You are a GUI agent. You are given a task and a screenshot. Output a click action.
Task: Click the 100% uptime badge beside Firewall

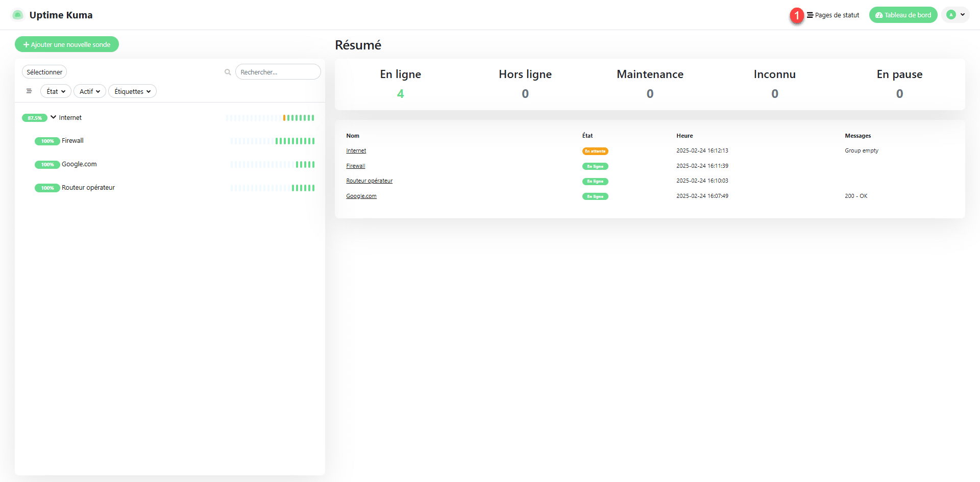pos(47,141)
